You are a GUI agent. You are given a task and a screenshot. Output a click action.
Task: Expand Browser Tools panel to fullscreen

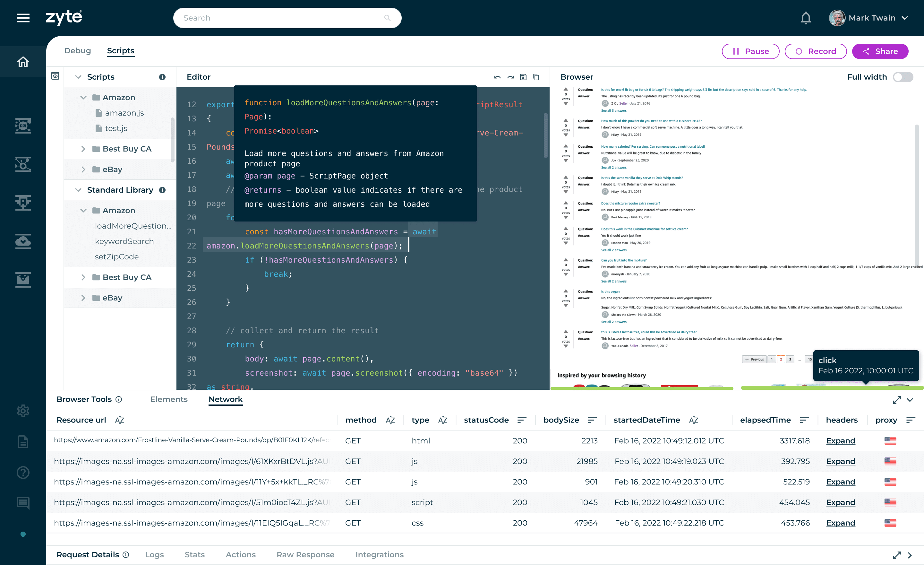897,400
